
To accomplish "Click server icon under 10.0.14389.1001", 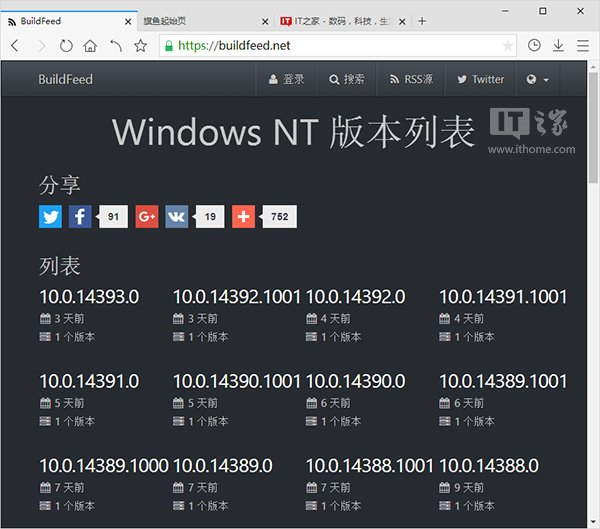I will 444,421.
